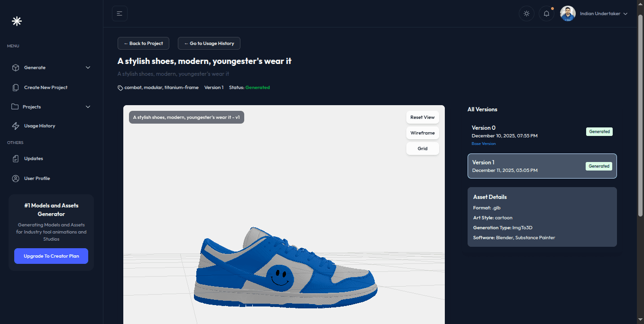Screen dimensions: 644x324
Task: Go to User Profile menu item
Action: pyautogui.click(x=37, y=179)
